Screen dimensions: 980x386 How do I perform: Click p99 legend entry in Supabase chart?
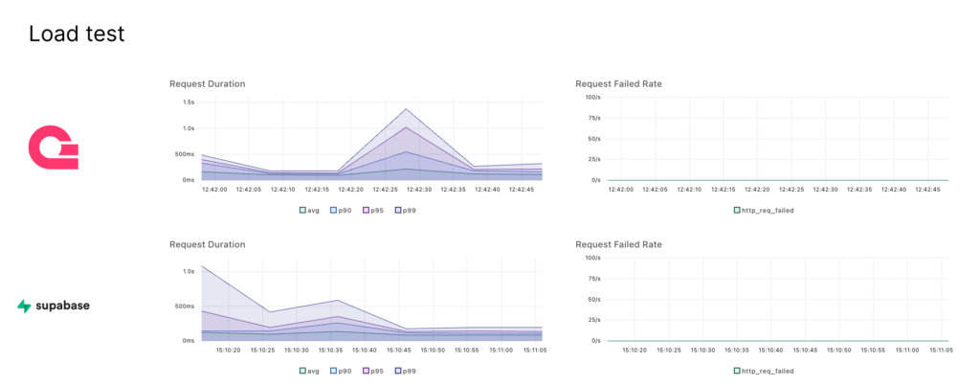tap(406, 370)
